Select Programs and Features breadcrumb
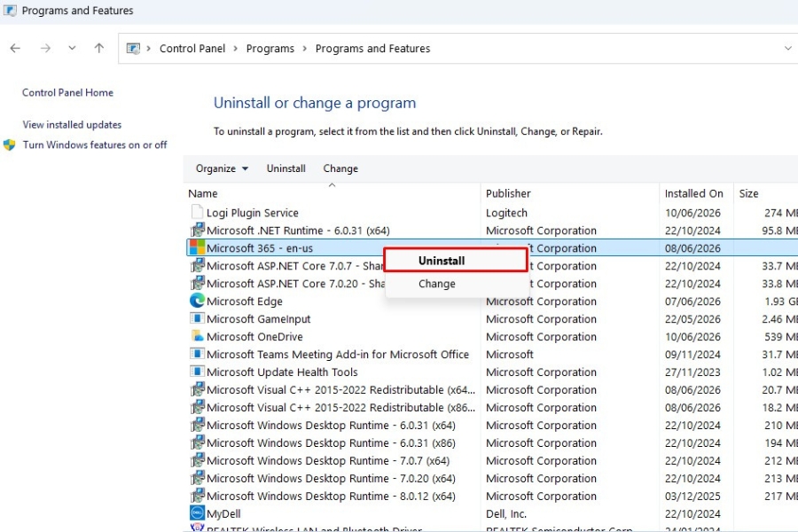The height and width of the screenshot is (532, 798). pos(372,49)
